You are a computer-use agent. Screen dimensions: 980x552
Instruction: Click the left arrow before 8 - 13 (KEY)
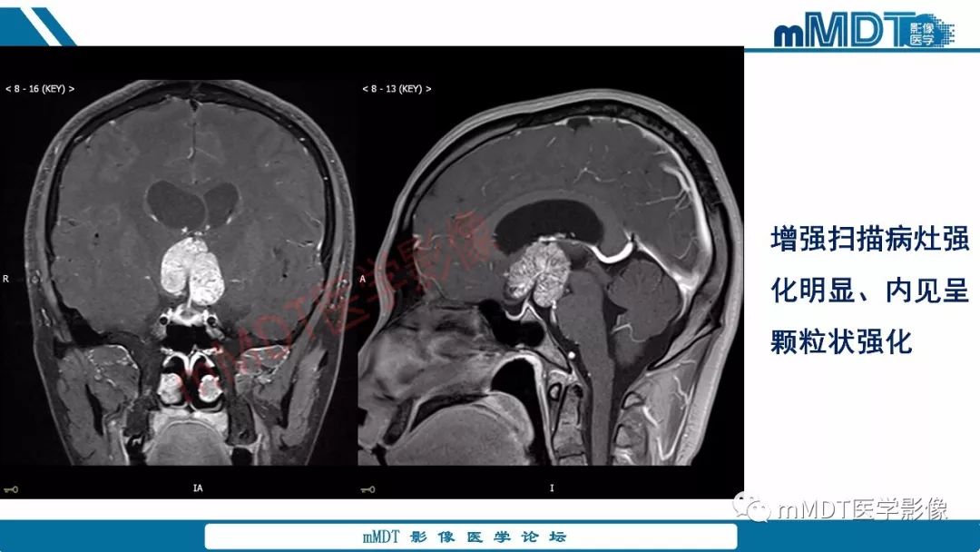pyautogui.click(x=365, y=89)
